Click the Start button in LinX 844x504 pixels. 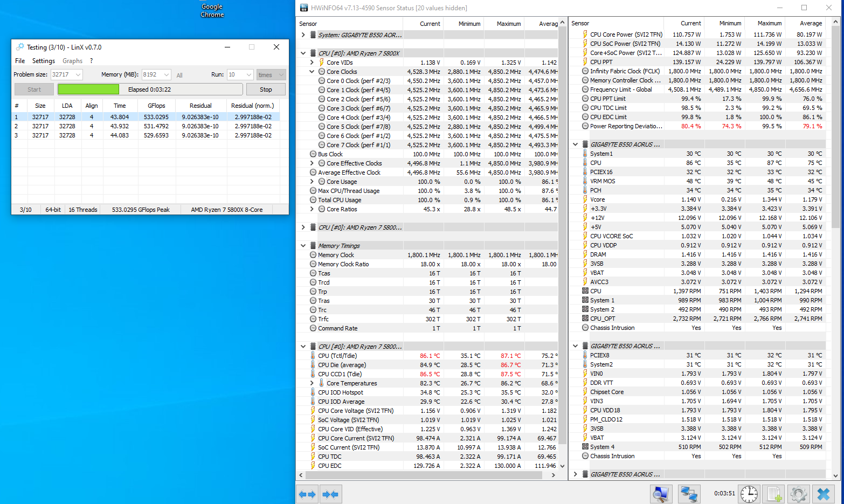tap(34, 89)
